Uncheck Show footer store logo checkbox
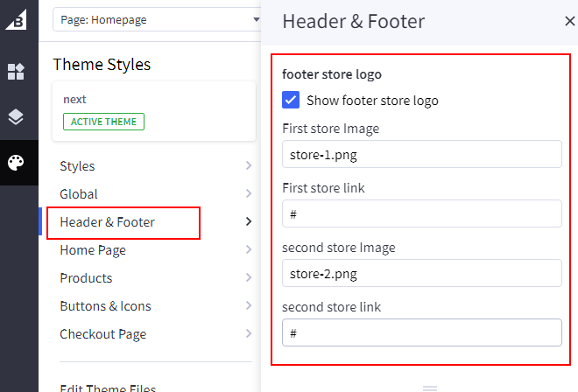 (x=291, y=100)
